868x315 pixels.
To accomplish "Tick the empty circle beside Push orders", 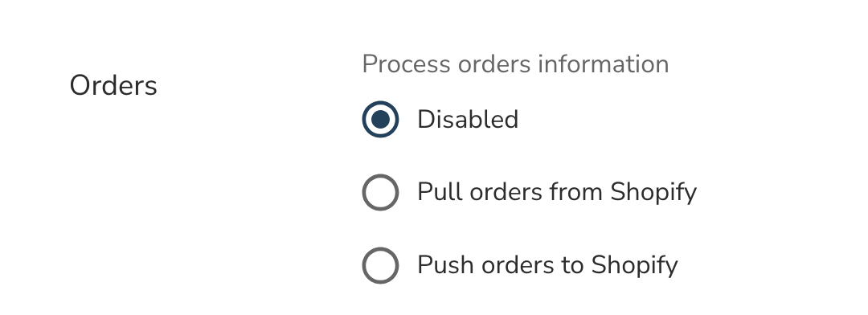I will pos(380,265).
